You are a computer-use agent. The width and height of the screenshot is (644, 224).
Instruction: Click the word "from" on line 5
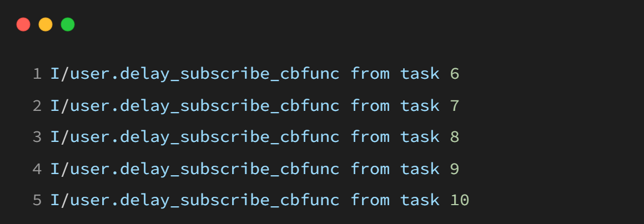coord(370,200)
